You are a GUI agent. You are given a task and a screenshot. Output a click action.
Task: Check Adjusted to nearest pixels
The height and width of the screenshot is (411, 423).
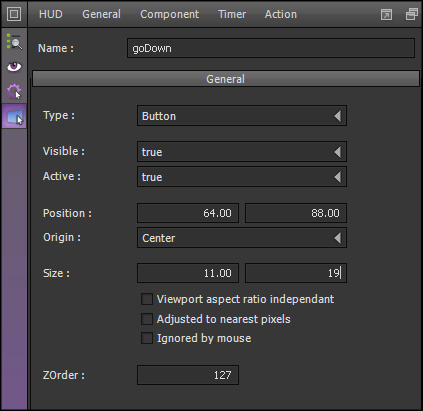pyautogui.click(x=147, y=319)
